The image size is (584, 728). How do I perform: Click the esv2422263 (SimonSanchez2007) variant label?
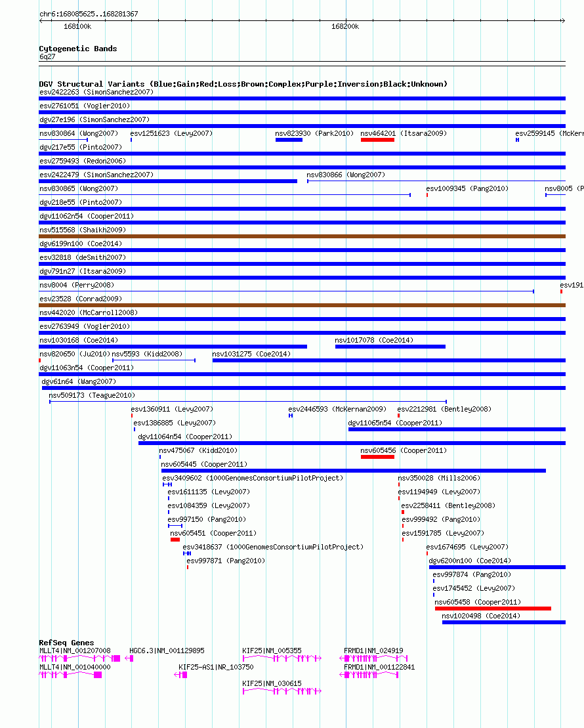pos(96,92)
